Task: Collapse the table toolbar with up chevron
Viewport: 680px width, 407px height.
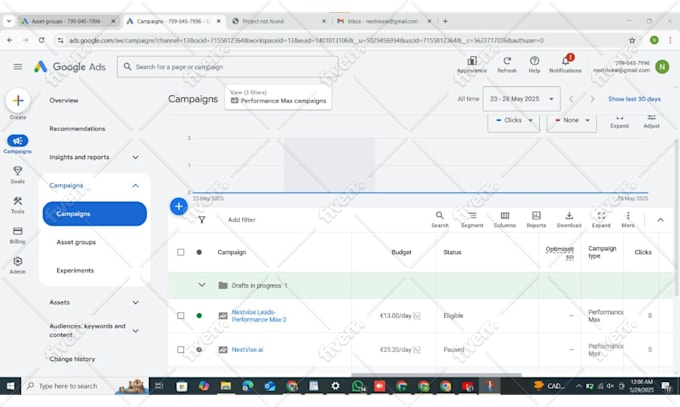Action: 660,220
